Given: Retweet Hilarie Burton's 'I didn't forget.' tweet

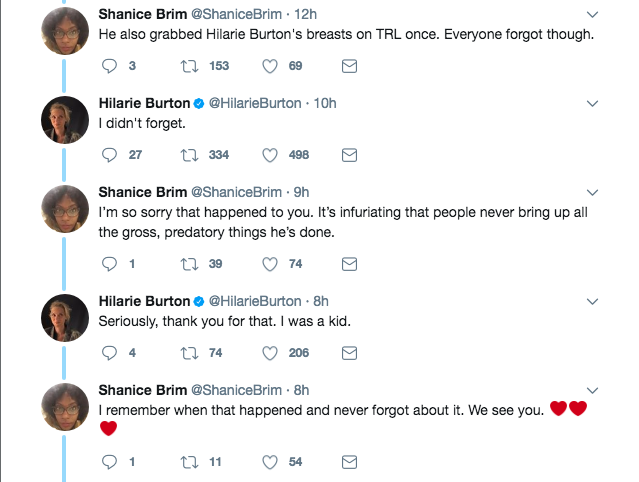Looking at the screenshot, I should (x=189, y=155).
